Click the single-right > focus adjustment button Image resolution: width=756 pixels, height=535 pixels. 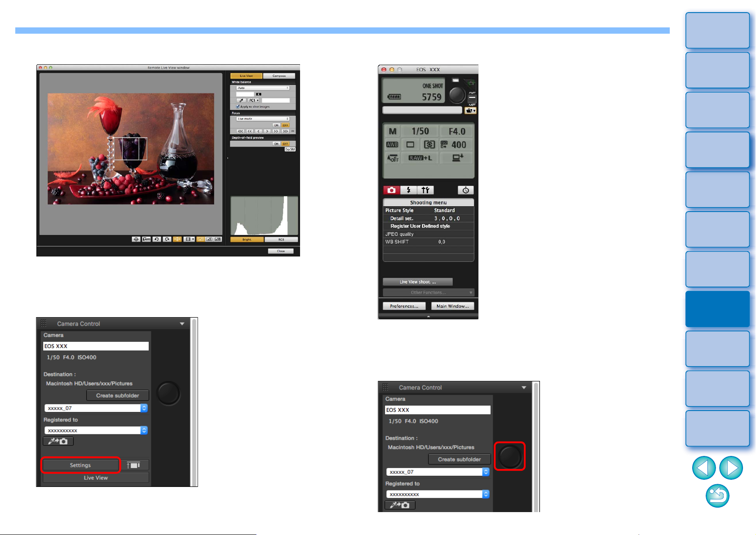(x=267, y=131)
